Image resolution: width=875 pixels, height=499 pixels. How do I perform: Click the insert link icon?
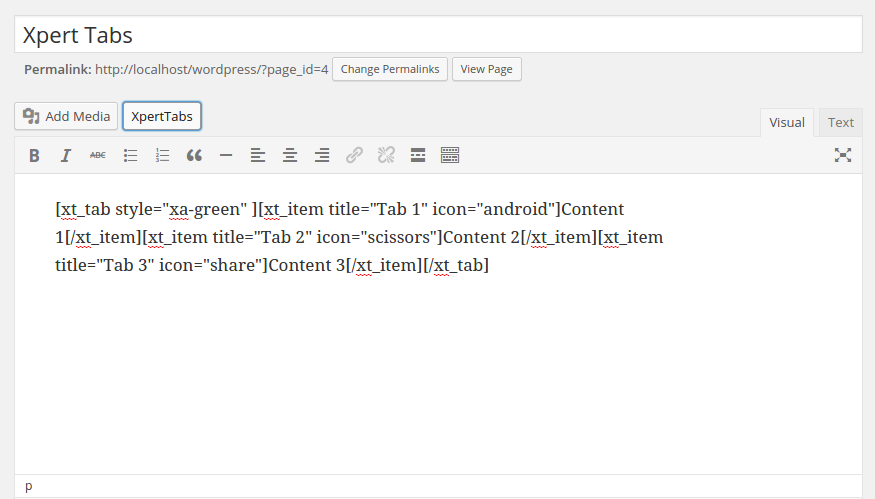pyautogui.click(x=354, y=155)
